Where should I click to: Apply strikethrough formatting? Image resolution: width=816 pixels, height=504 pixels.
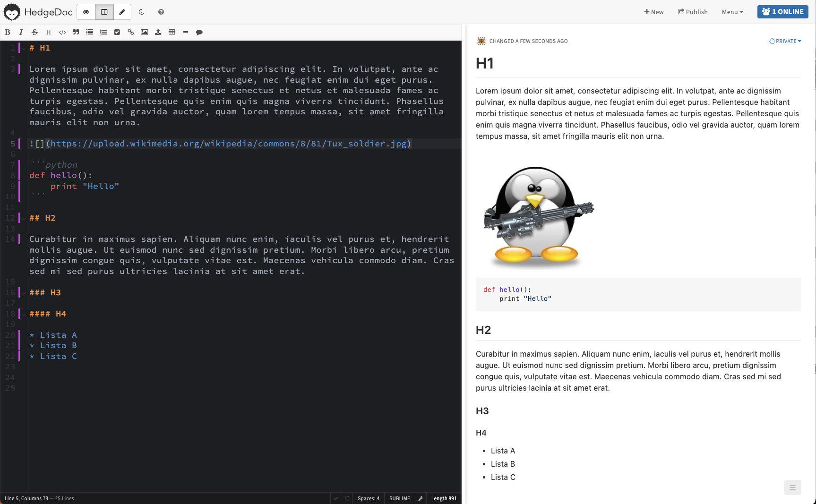tap(34, 32)
